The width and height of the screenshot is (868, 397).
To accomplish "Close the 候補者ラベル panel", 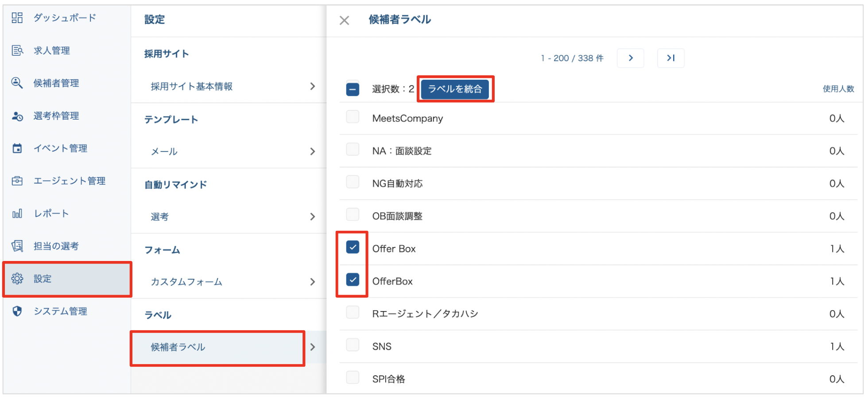I will [x=344, y=20].
